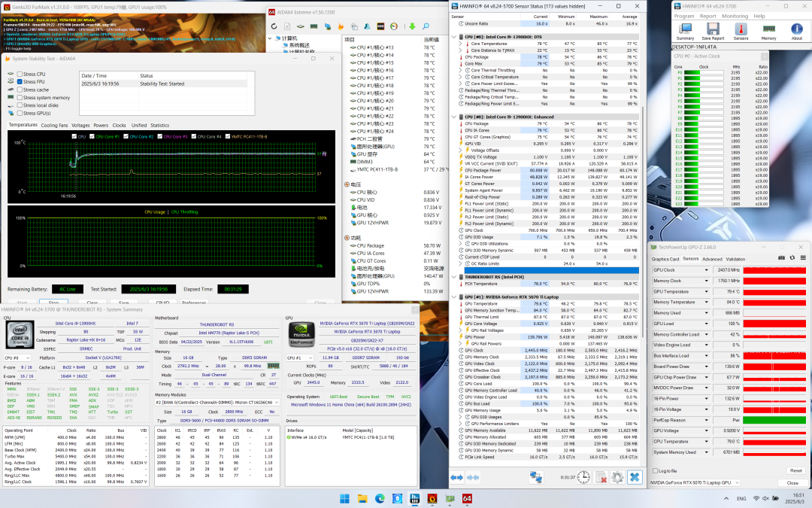Click the GPU-Z screenshot camera icon
The width and height of the screenshot is (812, 508).
[x=781, y=257]
